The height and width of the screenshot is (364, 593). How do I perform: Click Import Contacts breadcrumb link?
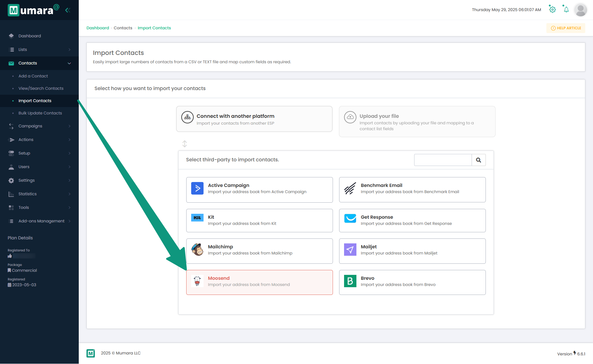coord(154,28)
